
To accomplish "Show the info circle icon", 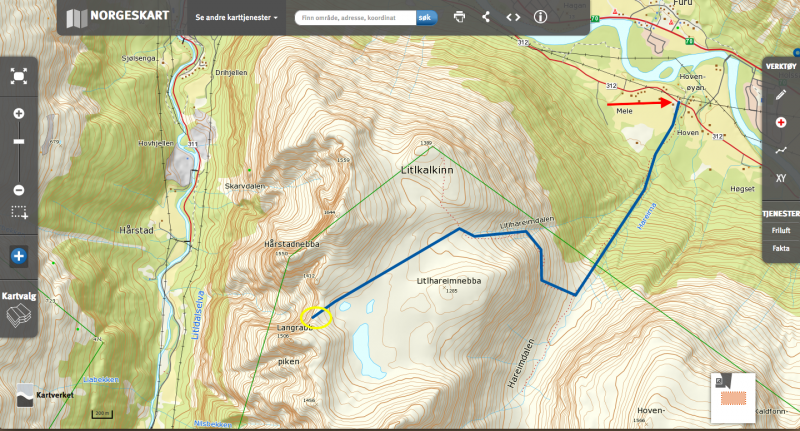I will pos(540,17).
